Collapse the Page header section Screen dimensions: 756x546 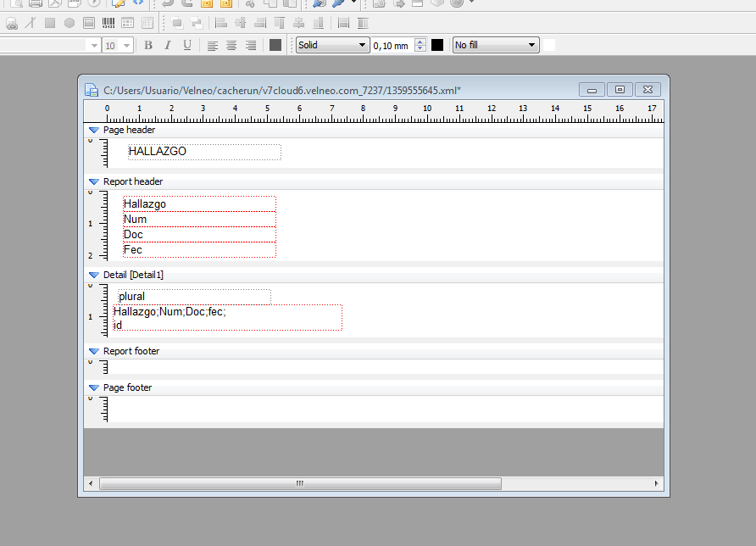coord(94,131)
